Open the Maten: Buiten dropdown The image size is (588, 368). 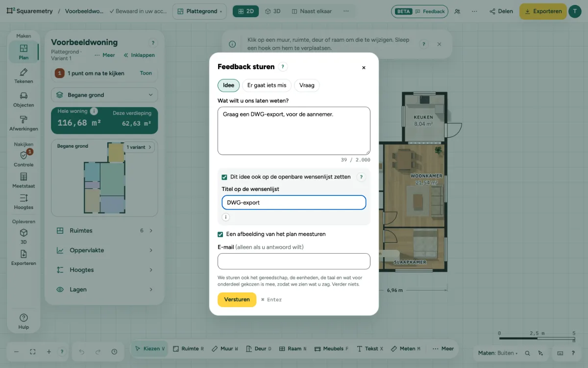(498, 353)
